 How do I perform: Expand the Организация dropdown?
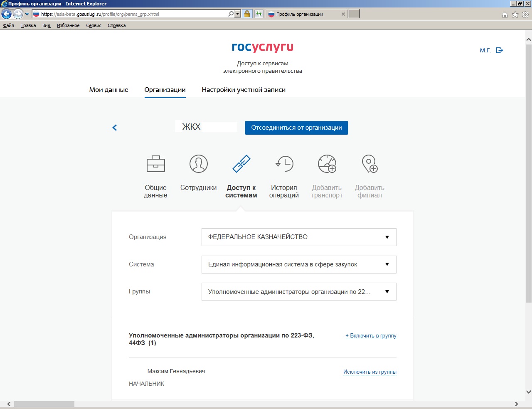[x=299, y=237]
